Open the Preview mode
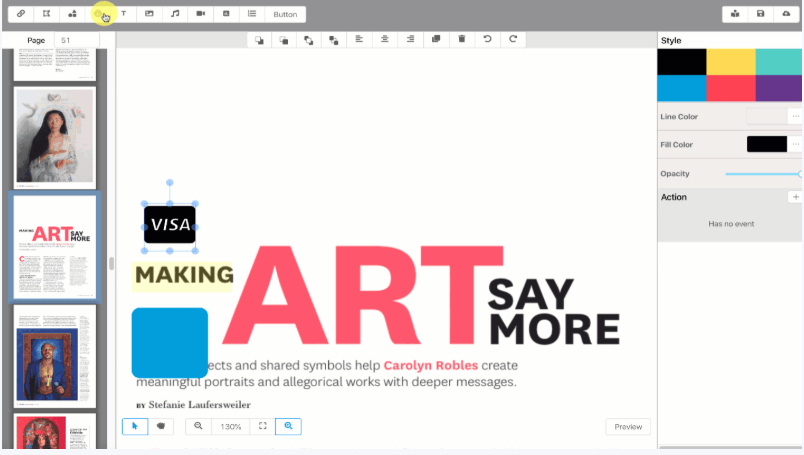 click(628, 427)
